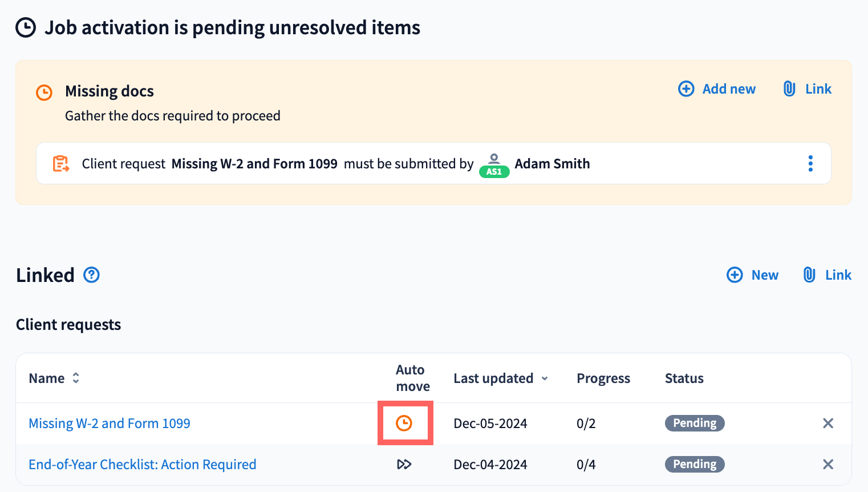
Task: Click the paperclip Link button in Missing docs
Action: click(808, 89)
